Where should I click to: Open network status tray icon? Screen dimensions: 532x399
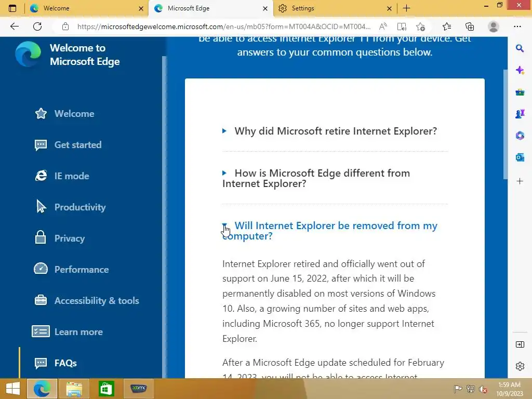(471, 389)
